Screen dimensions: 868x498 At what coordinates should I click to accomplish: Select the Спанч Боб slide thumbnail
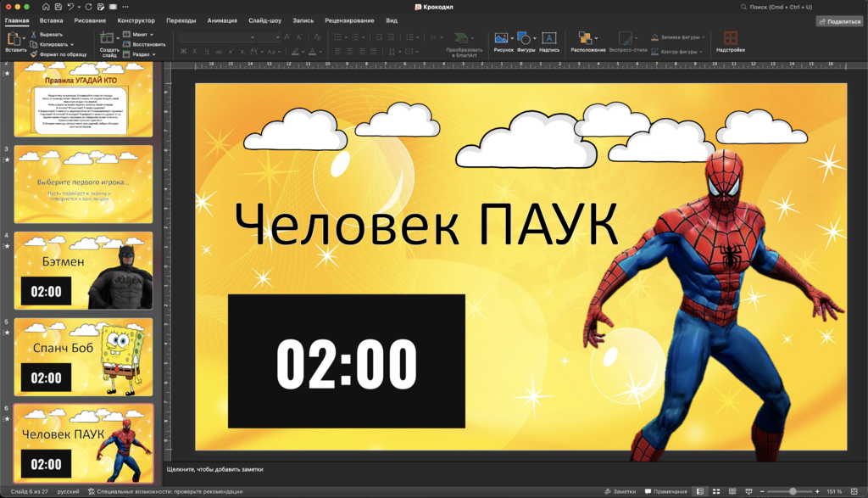(x=83, y=356)
